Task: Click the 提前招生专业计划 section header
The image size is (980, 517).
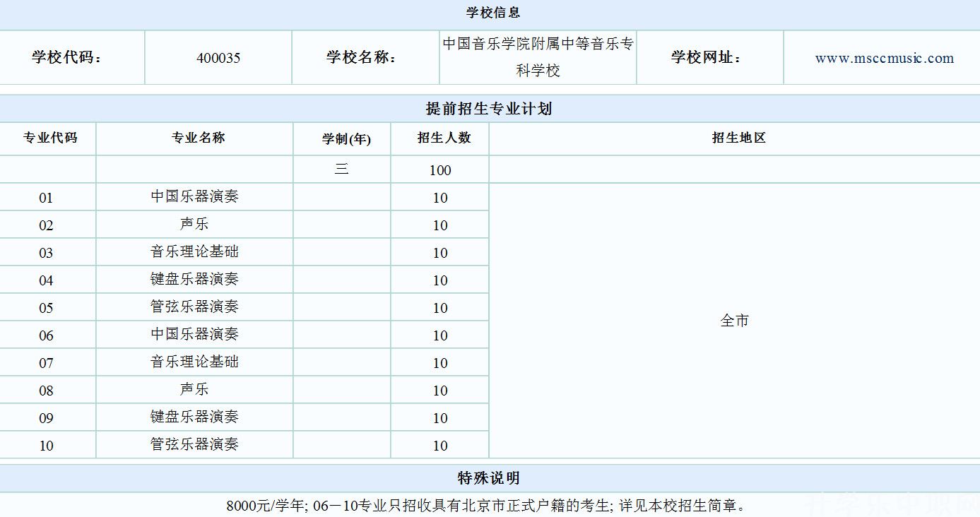Action: 489,109
